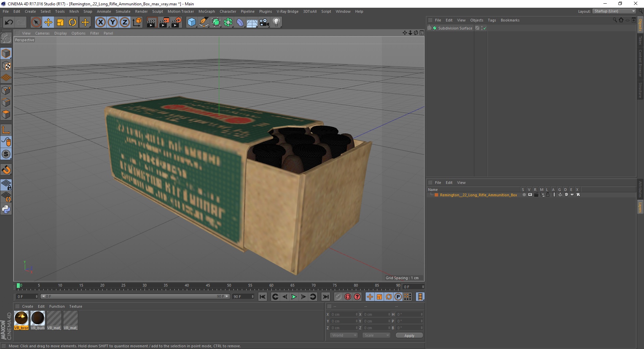Screen dimensions: 644x349
Task: Render active view clapperboard icon
Action: pos(152,22)
